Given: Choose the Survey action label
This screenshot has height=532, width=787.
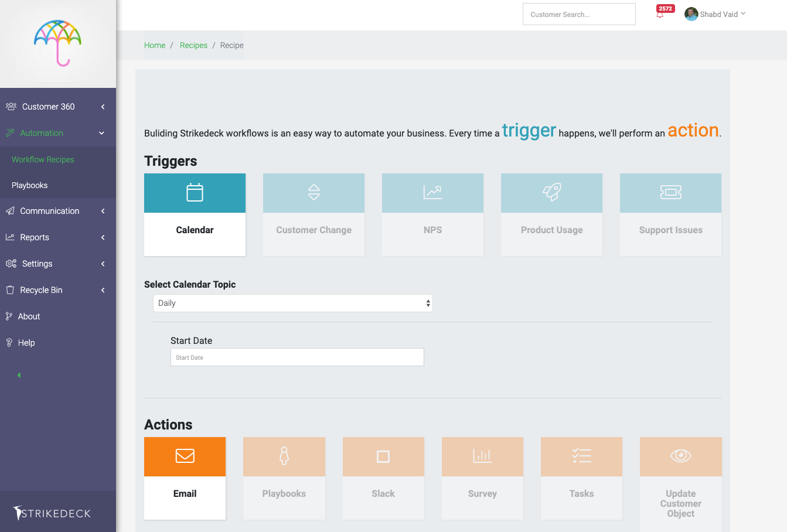Looking at the screenshot, I should 482,493.
